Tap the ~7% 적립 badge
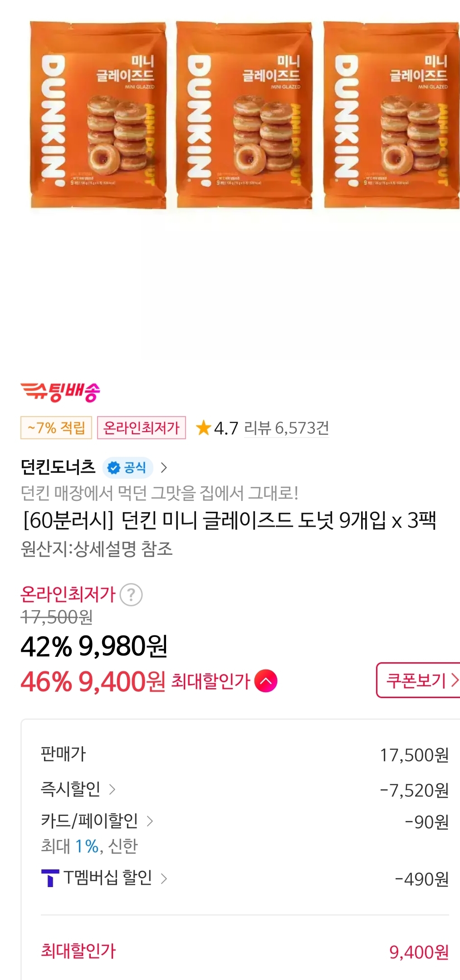Screen dimensions: 460x980 (x=56, y=428)
